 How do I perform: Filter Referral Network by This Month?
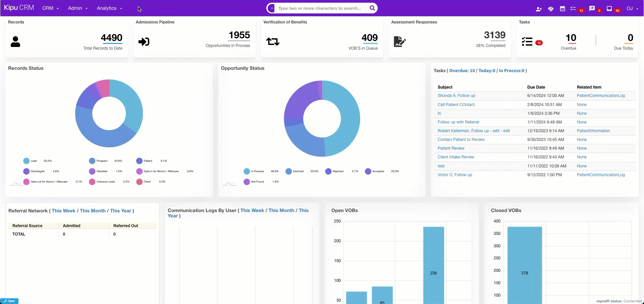93,211
